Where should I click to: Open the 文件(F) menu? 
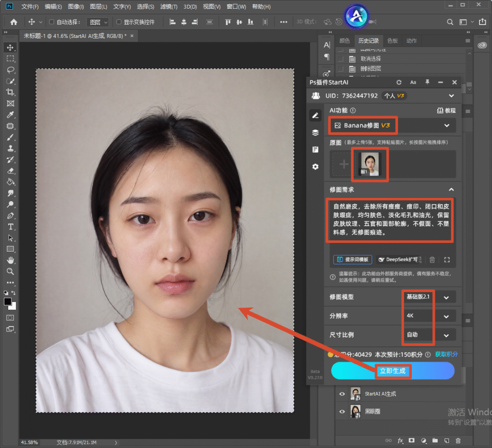(x=30, y=7)
